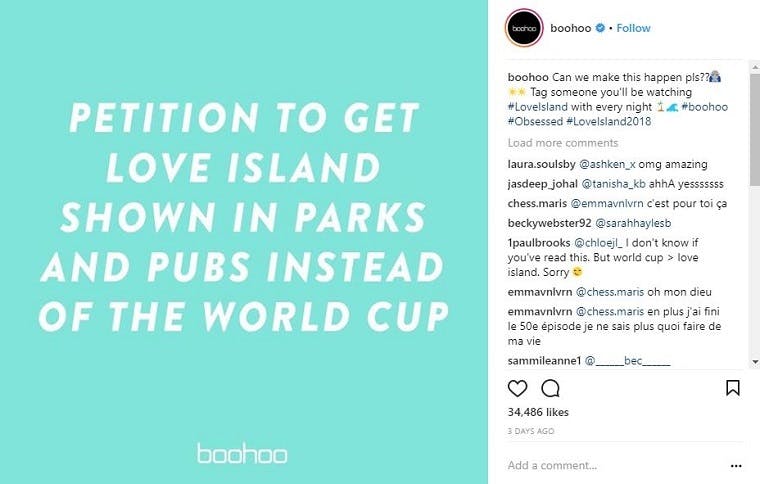Click the 3 days ago timestamp
The width and height of the screenshot is (760, 484).
tap(531, 431)
